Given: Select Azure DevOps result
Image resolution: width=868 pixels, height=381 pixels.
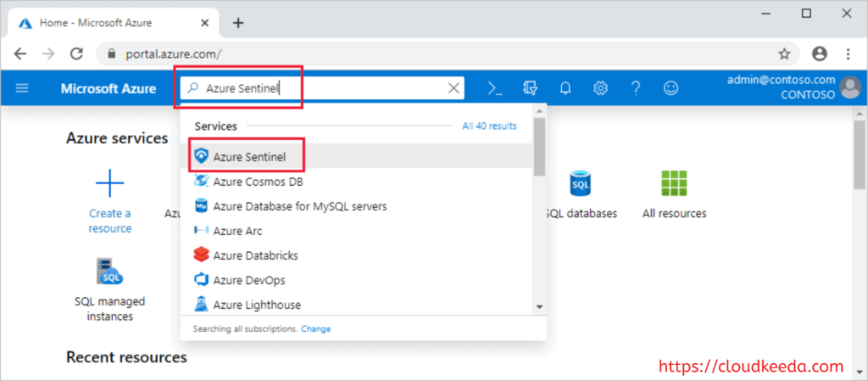Looking at the screenshot, I should pyautogui.click(x=357, y=280).
